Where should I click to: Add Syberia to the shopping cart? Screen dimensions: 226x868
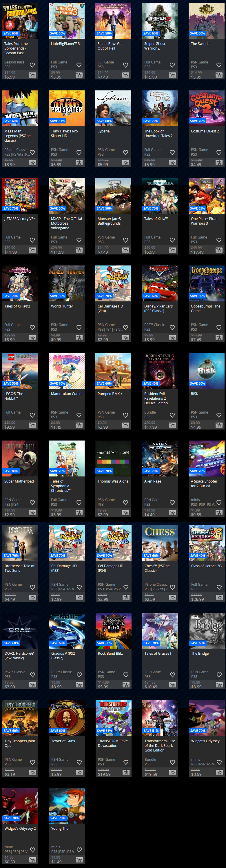126,163
